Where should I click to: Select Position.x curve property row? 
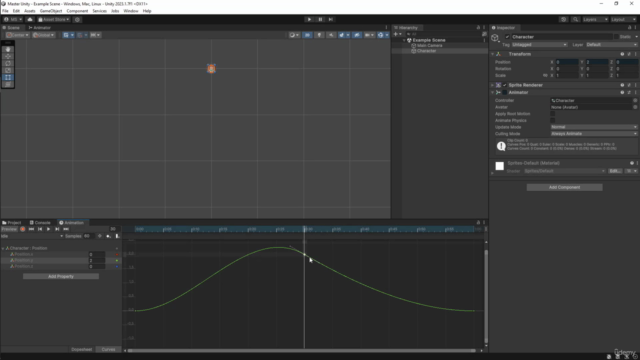pyautogui.click(x=60, y=254)
